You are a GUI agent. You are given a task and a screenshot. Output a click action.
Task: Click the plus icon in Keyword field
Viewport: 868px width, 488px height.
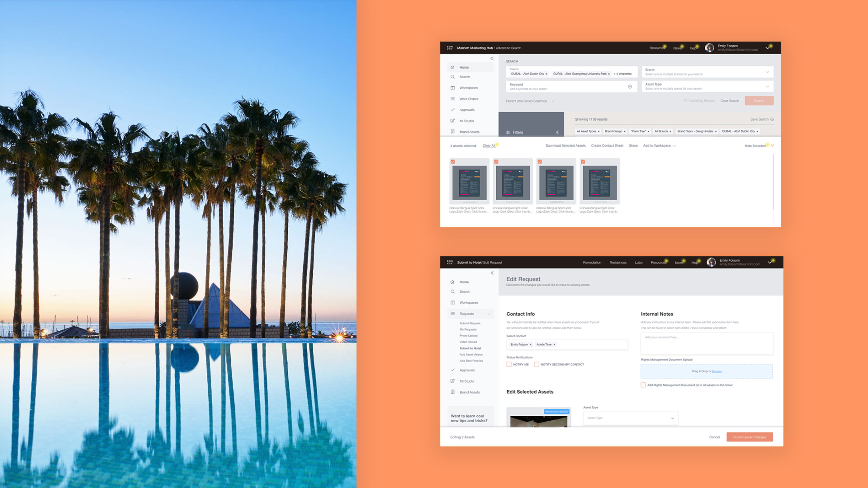pyautogui.click(x=630, y=87)
